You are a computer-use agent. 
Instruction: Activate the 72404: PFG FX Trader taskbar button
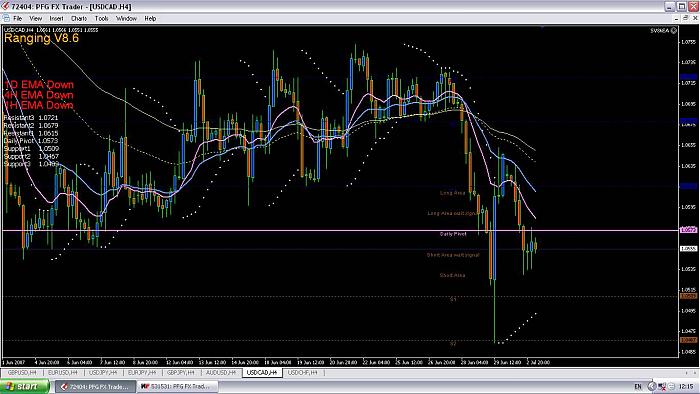coord(95,386)
